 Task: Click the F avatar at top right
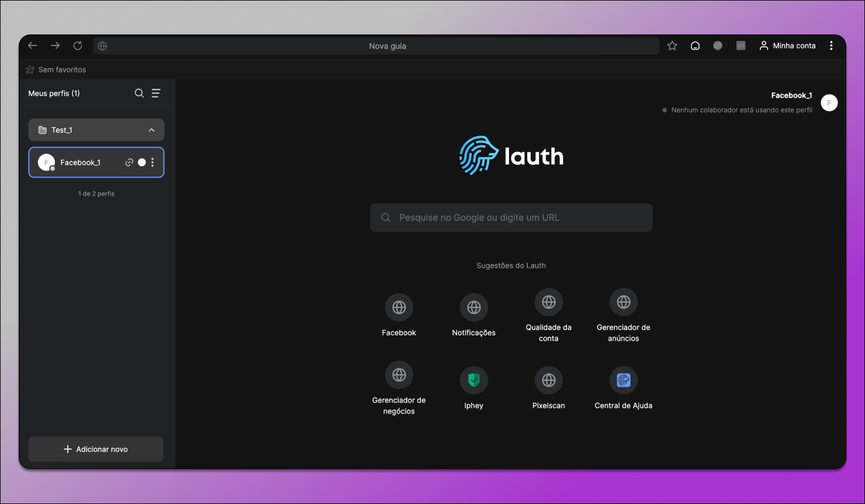[829, 103]
